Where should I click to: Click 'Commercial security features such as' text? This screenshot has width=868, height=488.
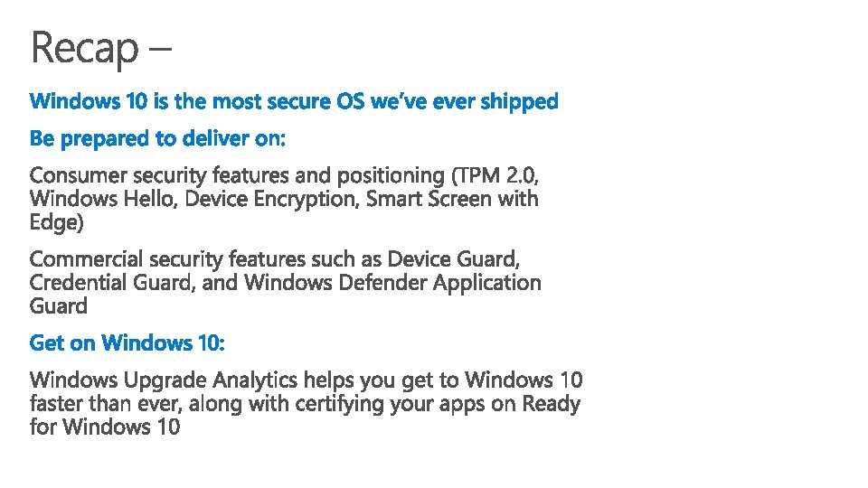(205, 259)
